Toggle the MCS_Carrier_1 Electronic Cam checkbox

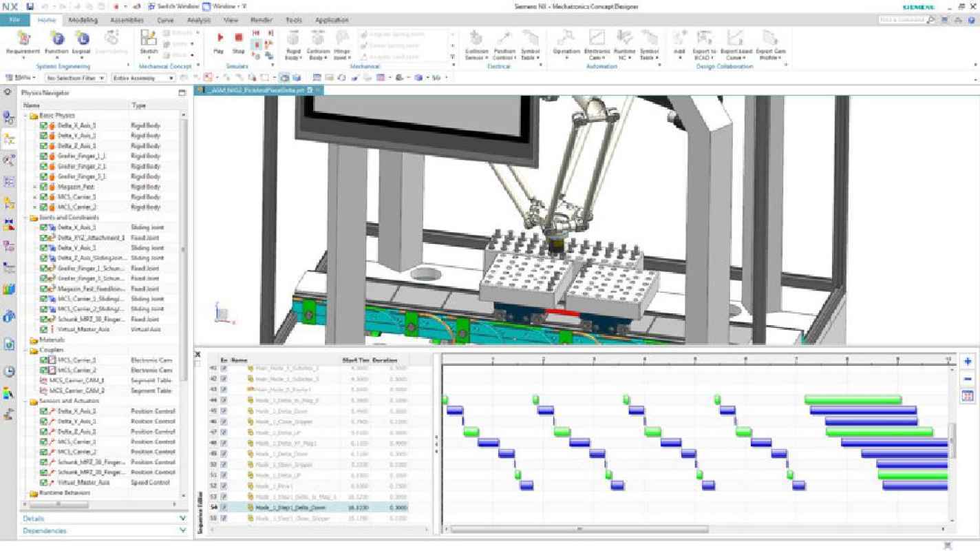(x=44, y=360)
